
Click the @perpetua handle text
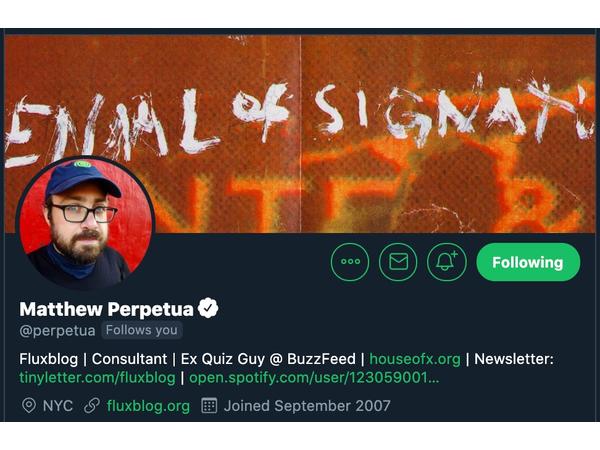57,330
